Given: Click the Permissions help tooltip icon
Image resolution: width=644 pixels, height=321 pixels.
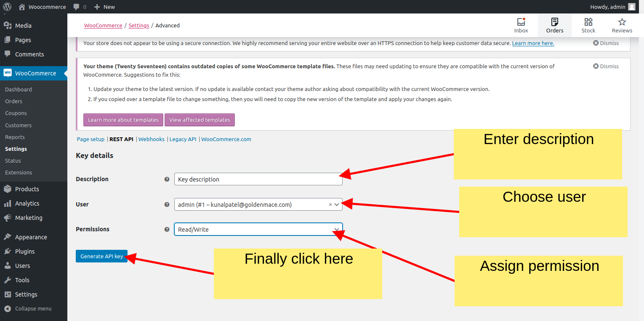Looking at the screenshot, I should (x=167, y=229).
